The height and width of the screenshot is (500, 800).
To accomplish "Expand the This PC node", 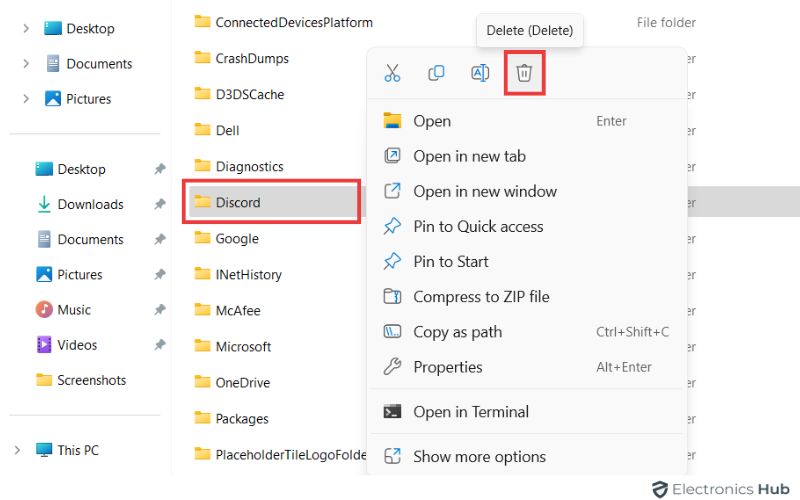I will tap(17, 450).
